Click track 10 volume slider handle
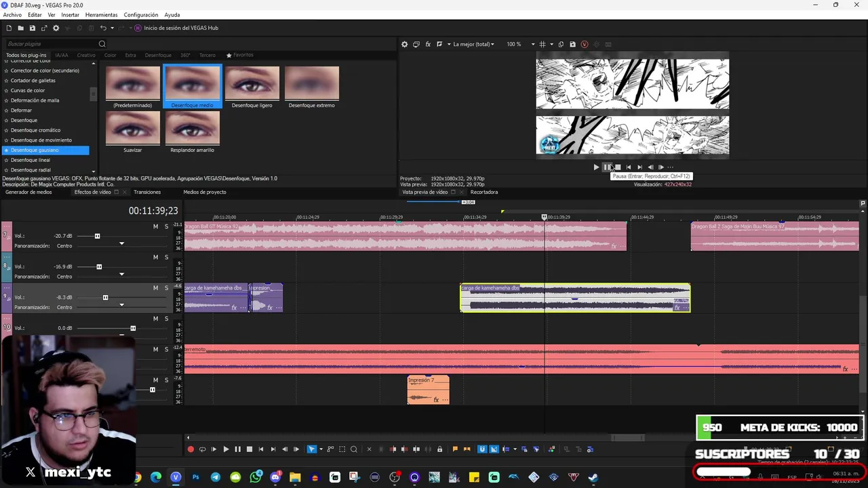Screen dimensions: 868x488 point(133,328)
